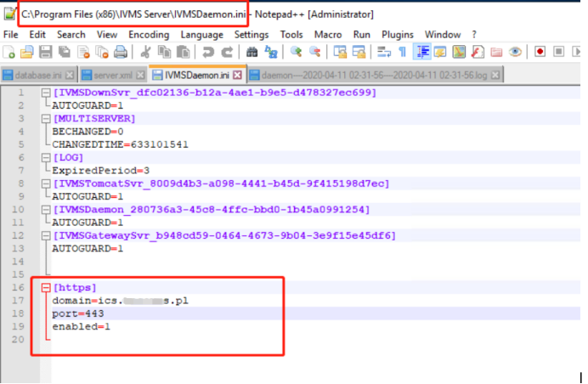Close the daemon log tab

[x=495, y=75]
